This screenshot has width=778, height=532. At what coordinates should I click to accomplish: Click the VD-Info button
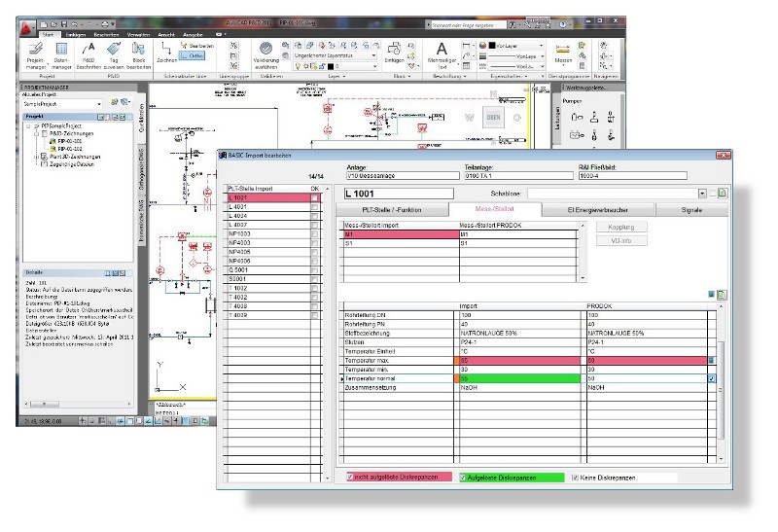coord(621,240)
